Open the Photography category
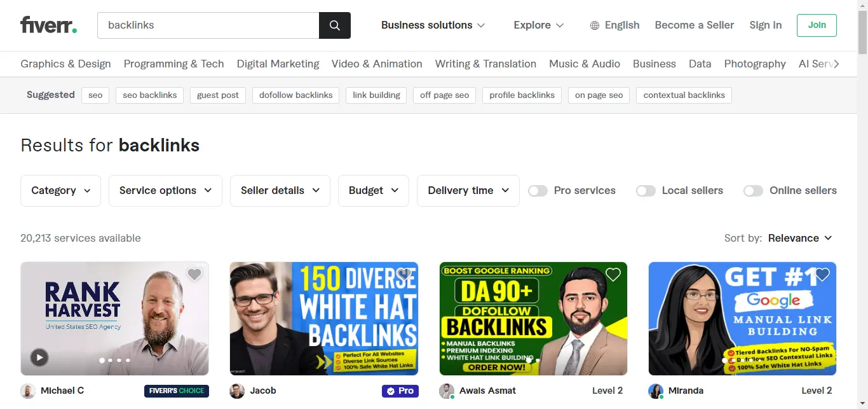The image size is (868, 409). [755, 64]
